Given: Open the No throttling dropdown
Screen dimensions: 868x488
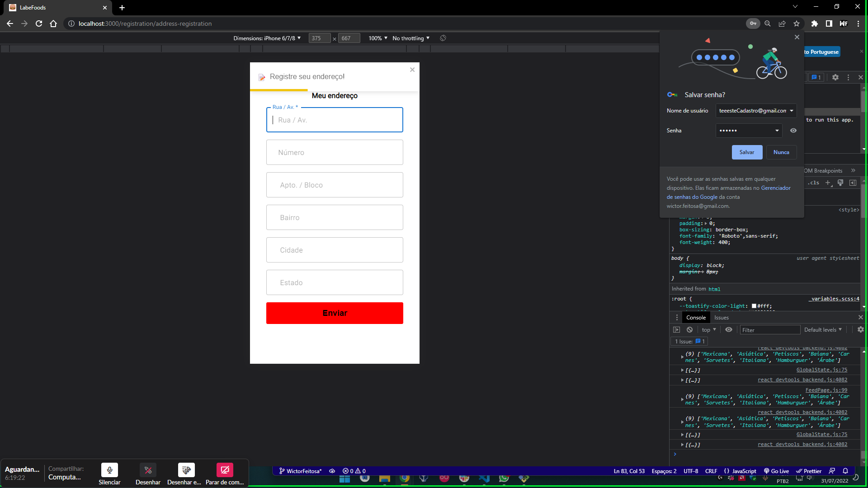Looking at the screenshot, I should [x=410, y=38].
